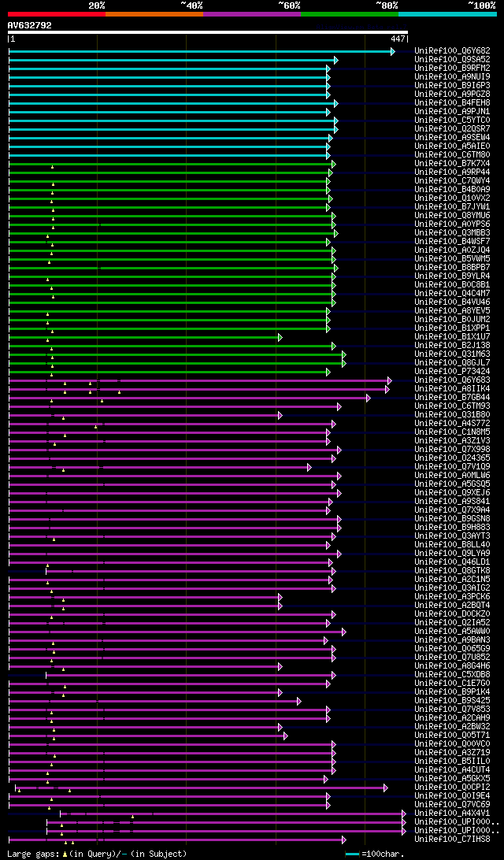Select the UniRef100_Q05T71 label
This screenshot has height=860, width=504.
453,736
